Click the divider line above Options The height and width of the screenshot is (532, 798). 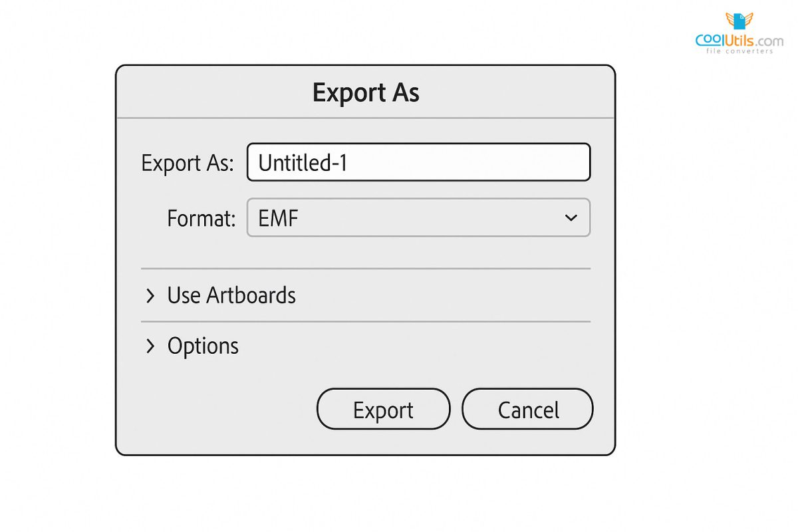[x=366, y=322]
